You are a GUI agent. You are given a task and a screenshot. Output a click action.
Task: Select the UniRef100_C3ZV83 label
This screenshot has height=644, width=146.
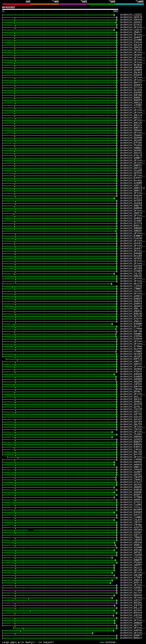pos(131,286)
